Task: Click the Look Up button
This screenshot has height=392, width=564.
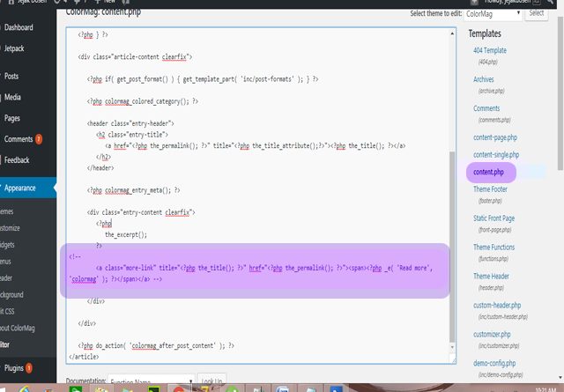Action: point(211,381)
